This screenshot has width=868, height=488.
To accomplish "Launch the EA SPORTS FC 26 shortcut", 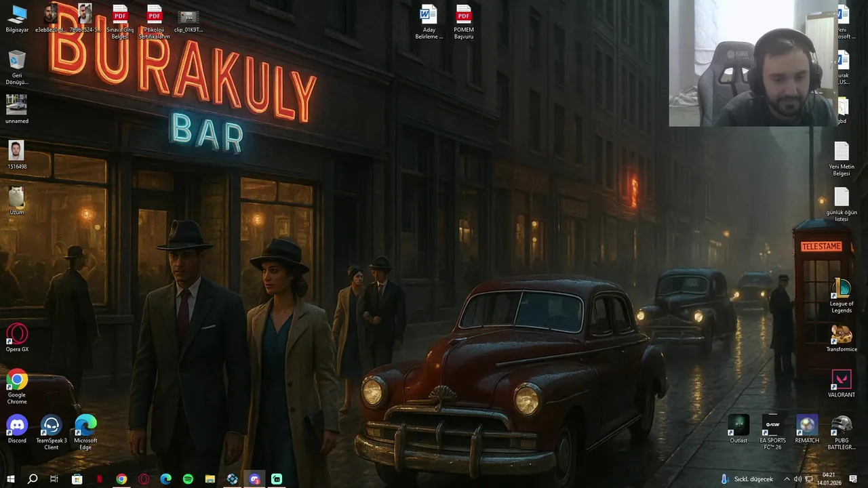I will pos(772,432).
